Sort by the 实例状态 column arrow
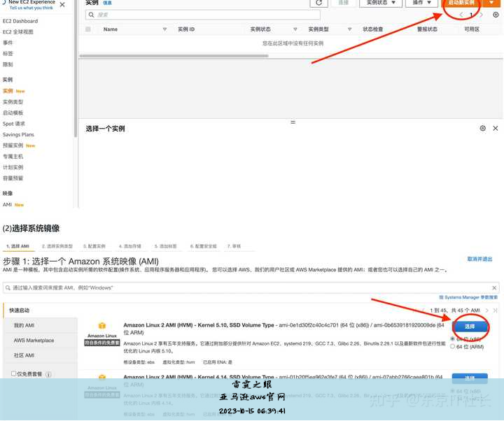 pyautogui.click(x=295, y=29)
